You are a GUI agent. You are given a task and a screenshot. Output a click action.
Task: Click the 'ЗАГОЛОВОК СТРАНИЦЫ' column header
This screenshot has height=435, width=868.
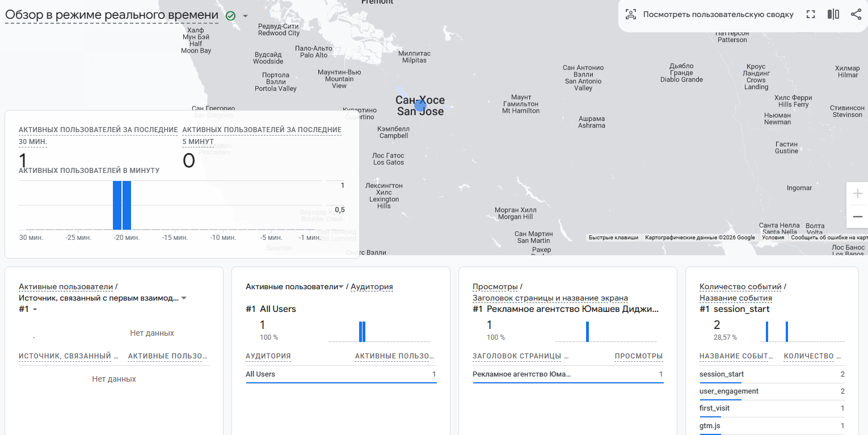521,356
